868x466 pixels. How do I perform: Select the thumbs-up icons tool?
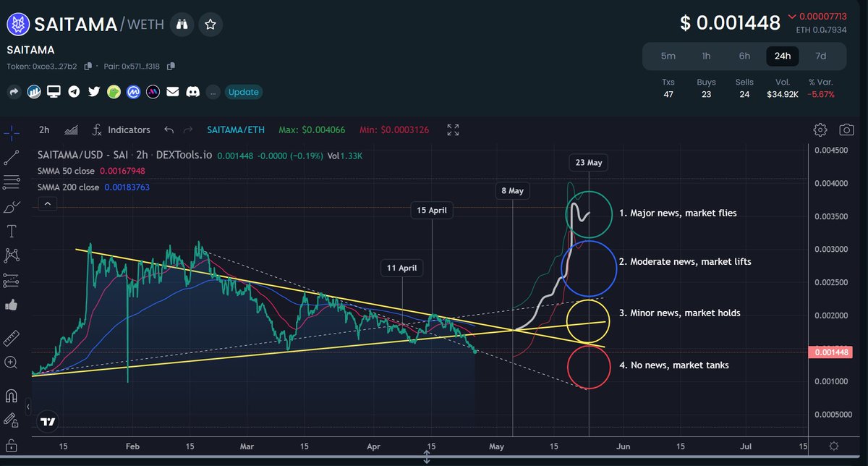[11, 305]
